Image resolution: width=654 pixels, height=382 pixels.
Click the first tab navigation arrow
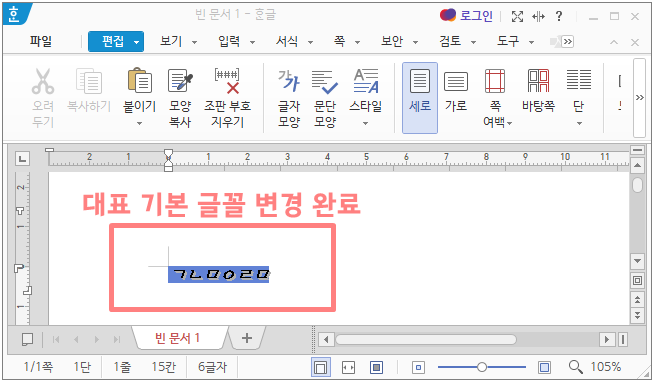pos(56,339)
